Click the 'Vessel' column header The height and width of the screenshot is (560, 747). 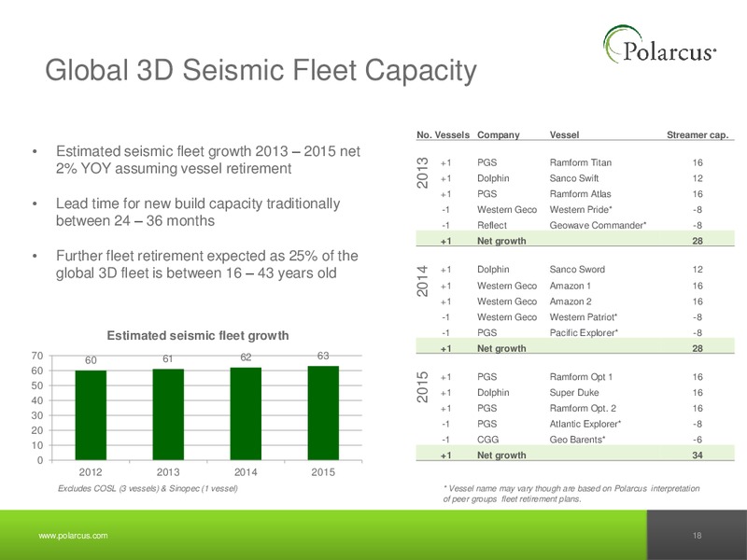[x=564, y=134]
